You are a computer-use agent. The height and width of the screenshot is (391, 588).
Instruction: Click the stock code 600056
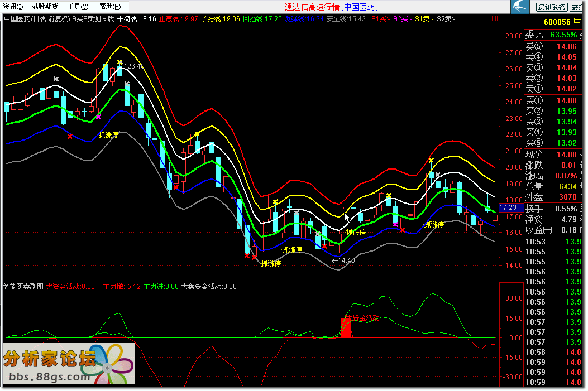tap(557, 22)
